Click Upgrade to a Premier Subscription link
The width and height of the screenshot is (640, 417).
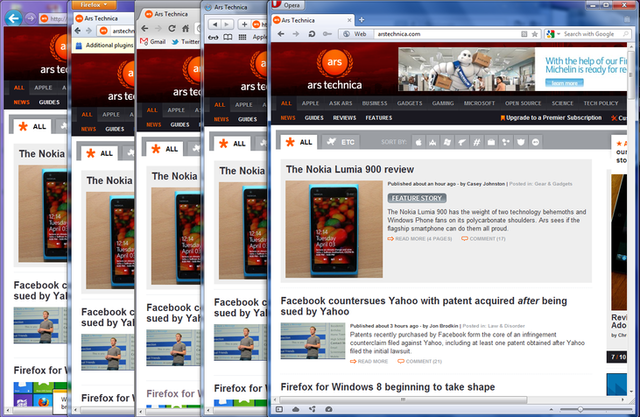pyautogui.click(x=551, y=118)
